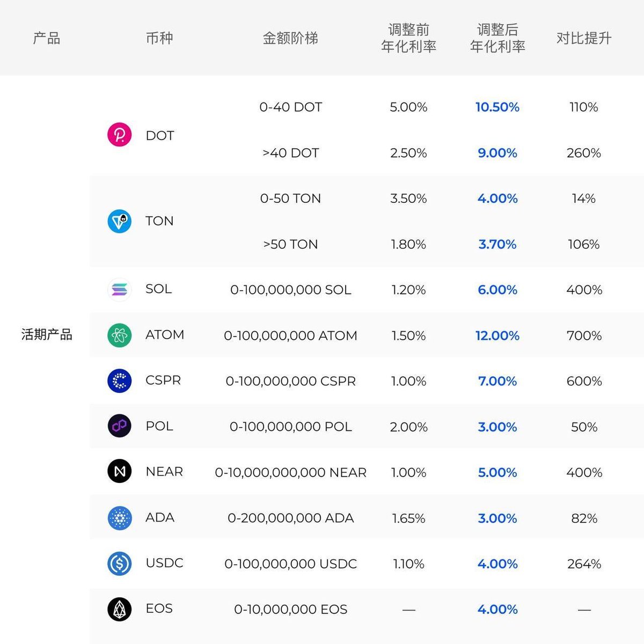Select the blue TON coin icon

click(120, 221)
